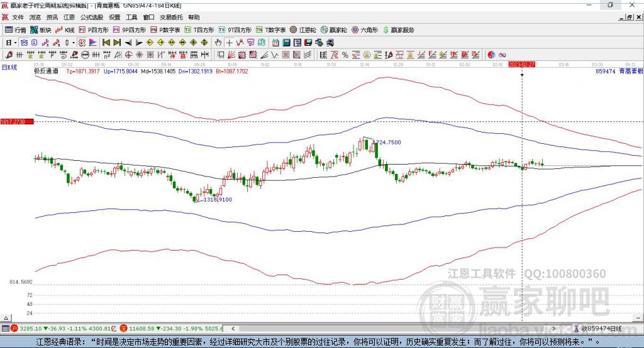Open the P四方形 square tool
644x348 pixels.
point(94,30)
